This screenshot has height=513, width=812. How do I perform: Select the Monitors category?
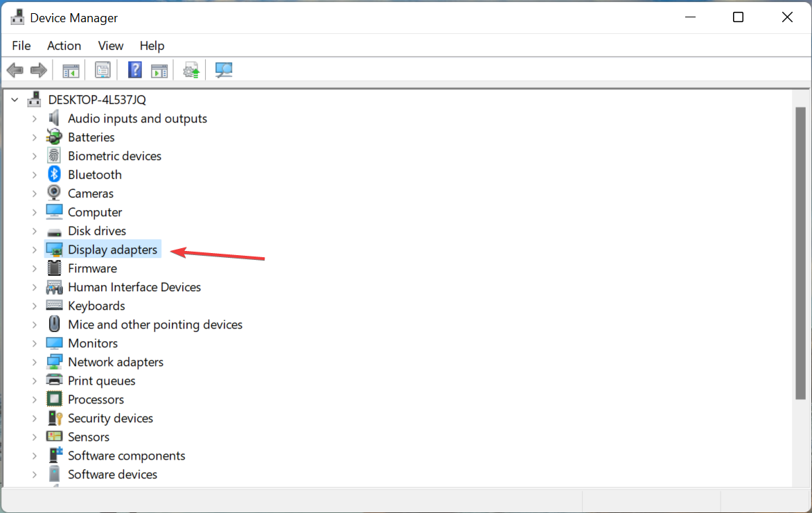coord(93,342)
